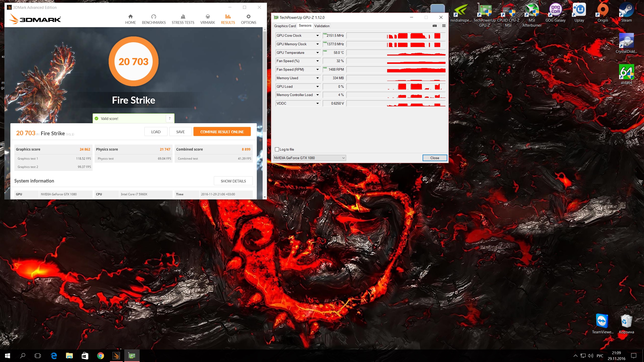Viewport: 644px width, 362px height.
Task: Open Google Chrome from the taskbar
Action: tap(100, 355)
